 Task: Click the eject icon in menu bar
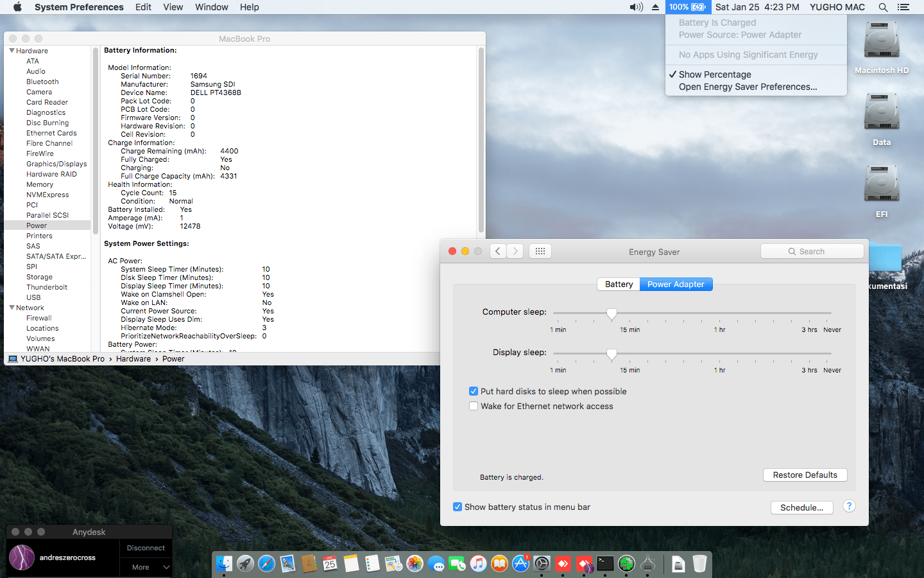(655, 7)
